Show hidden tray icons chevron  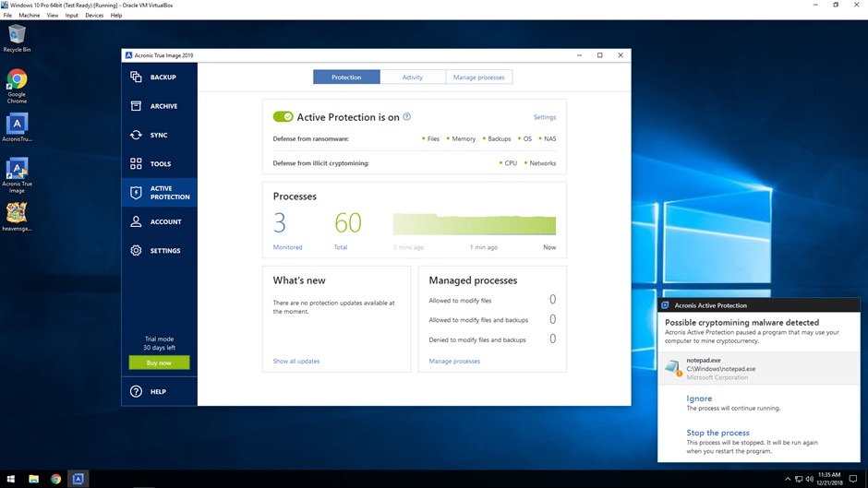pos(787,479)
